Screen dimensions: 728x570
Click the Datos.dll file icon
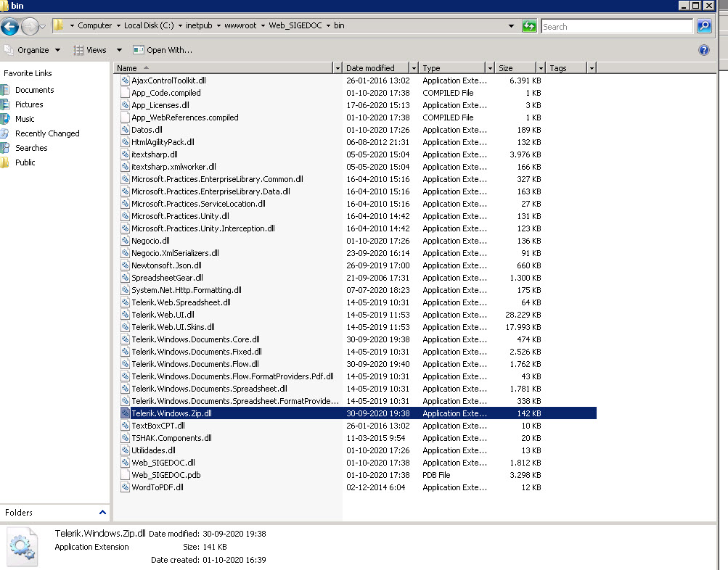pos(125,130)
